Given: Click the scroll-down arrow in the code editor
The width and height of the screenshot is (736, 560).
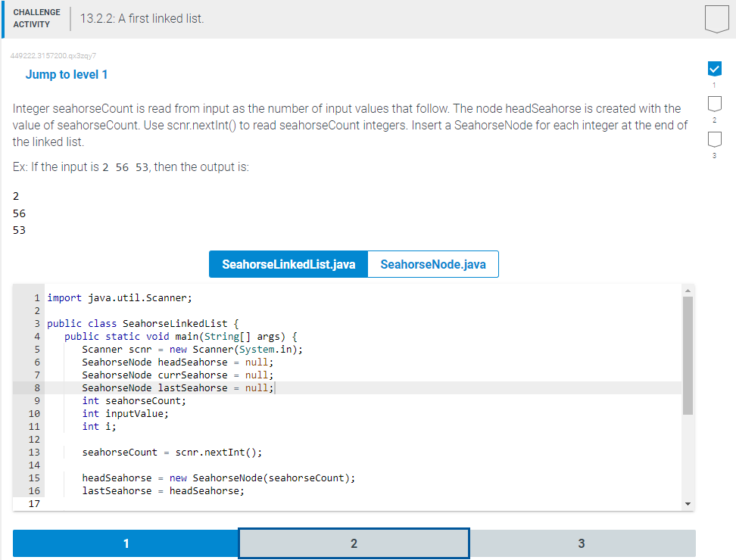Looking at the screenshot, I should point(688,502).
